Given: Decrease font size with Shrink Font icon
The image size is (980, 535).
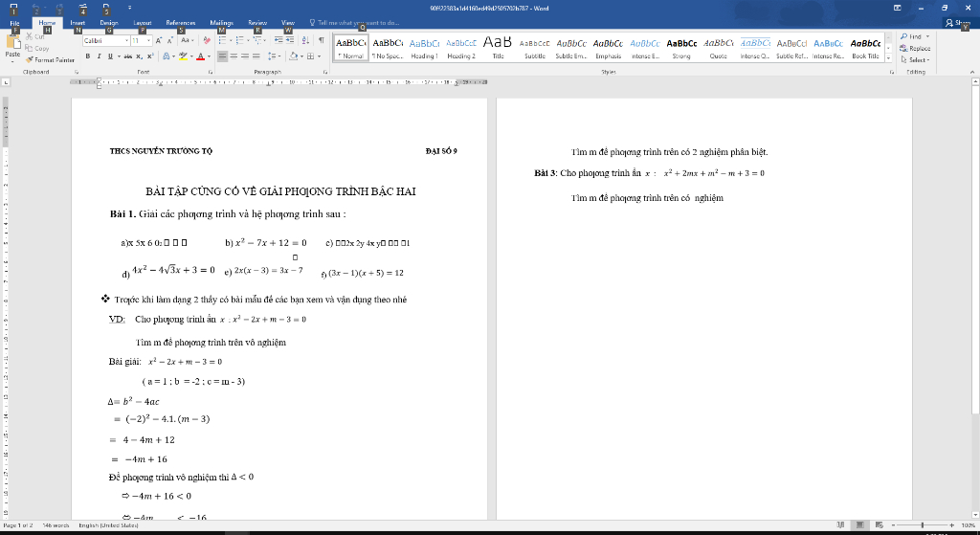Looking at the screenshot, I should click(170, 40).
